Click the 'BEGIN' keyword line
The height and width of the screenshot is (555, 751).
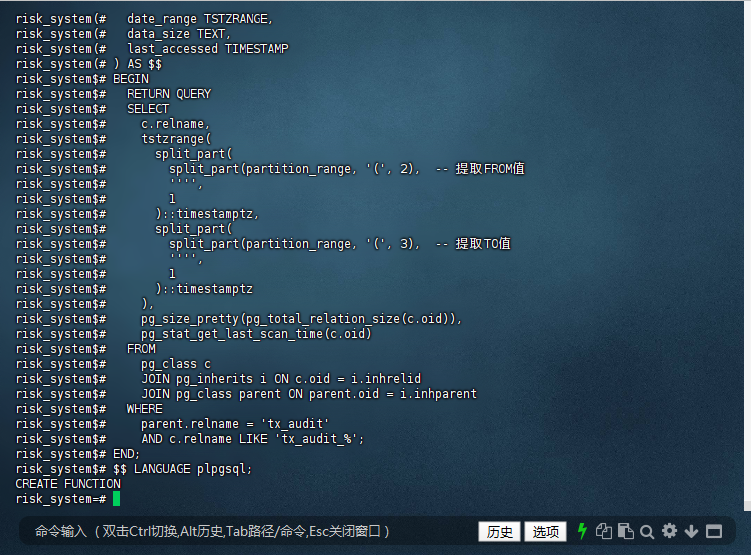131,79
